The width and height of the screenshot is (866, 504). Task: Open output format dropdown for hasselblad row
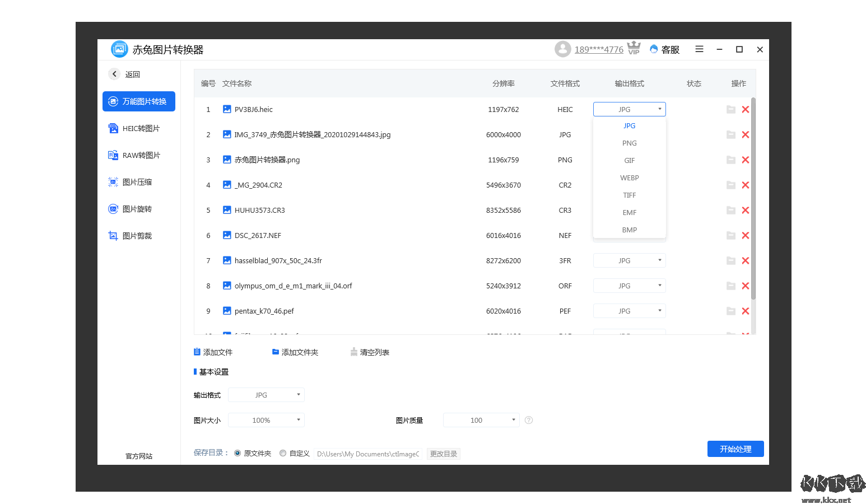[x=630, y=260]
